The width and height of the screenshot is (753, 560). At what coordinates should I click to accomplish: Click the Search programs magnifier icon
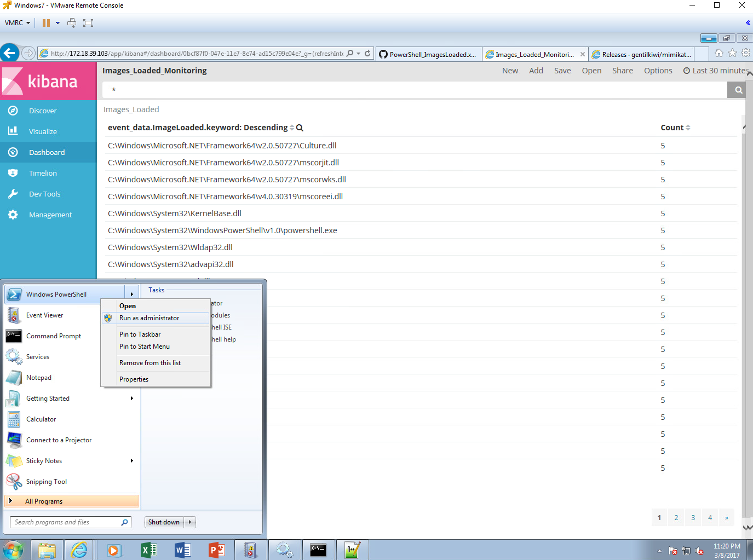pos(125,522)
